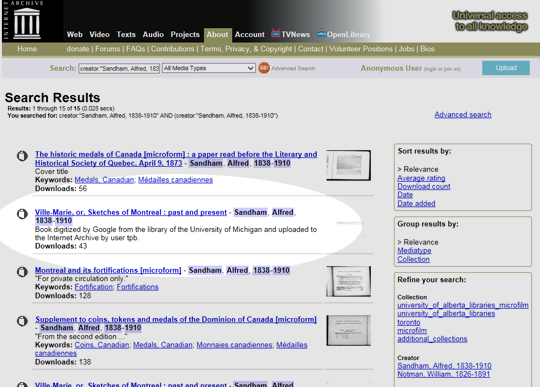
Task: Click Medals, Canadian keyword under historic medals
Action: click(x=104, y=180)
